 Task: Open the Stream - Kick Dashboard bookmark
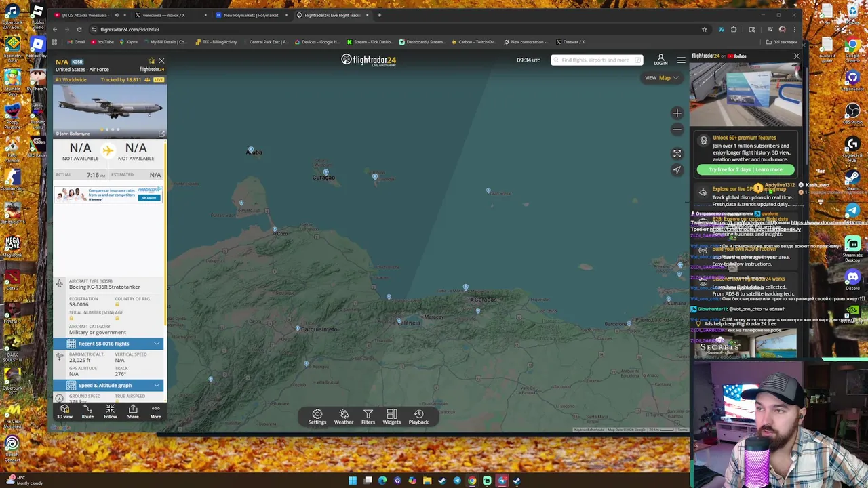click(x=370, y=42)
